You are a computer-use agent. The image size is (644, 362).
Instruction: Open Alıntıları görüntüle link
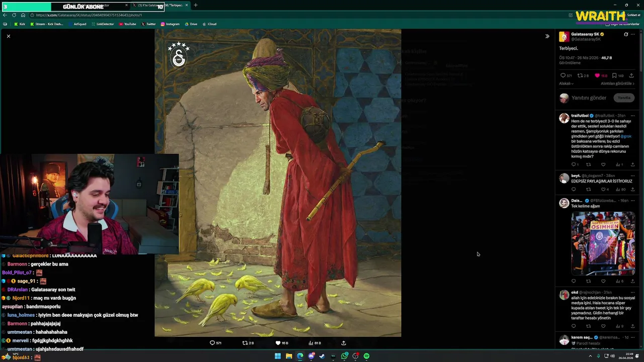[617, 83]
